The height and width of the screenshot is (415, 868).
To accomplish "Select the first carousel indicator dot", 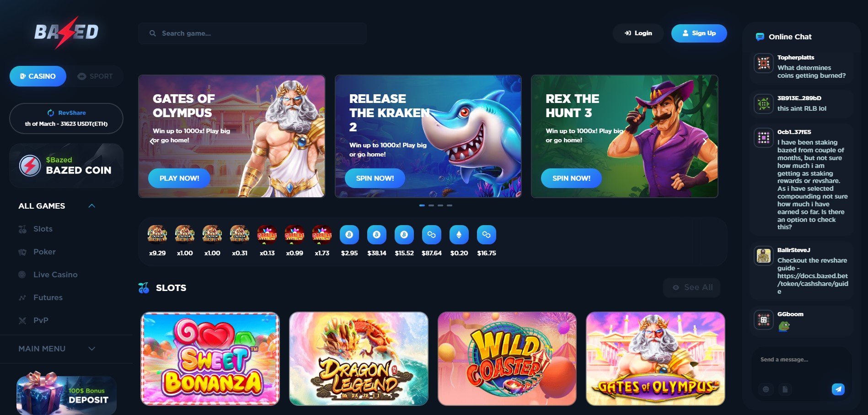I will click(422, 205).
